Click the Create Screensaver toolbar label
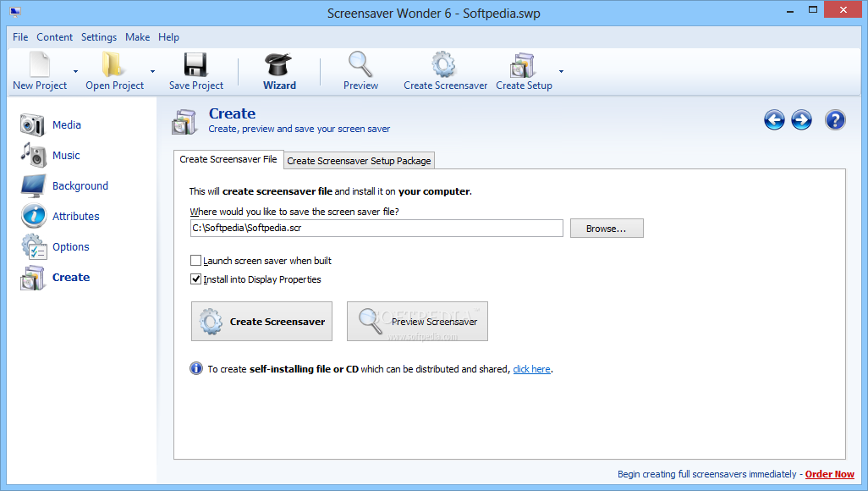 click(445, 86)
